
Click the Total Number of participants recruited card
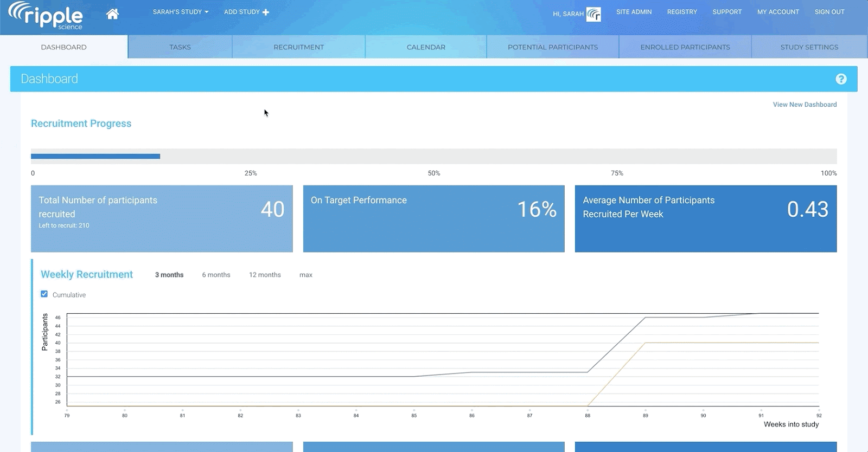(x=162, y=218)
